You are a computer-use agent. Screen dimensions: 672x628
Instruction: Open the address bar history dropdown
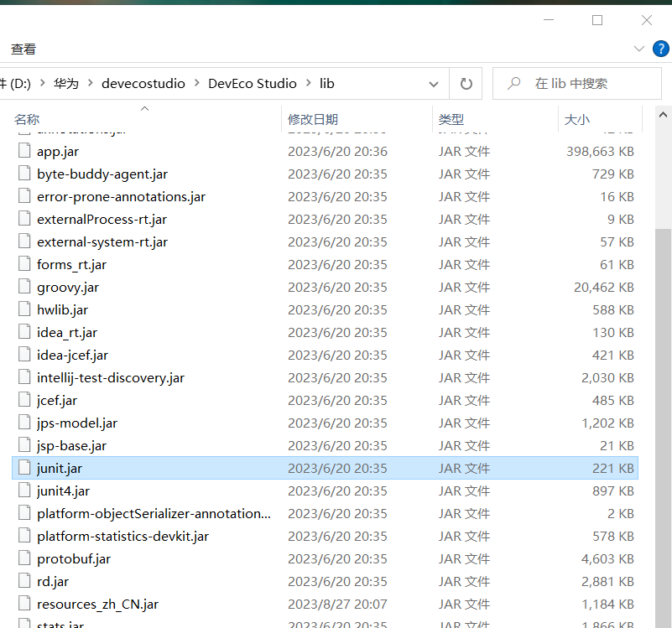434,84
